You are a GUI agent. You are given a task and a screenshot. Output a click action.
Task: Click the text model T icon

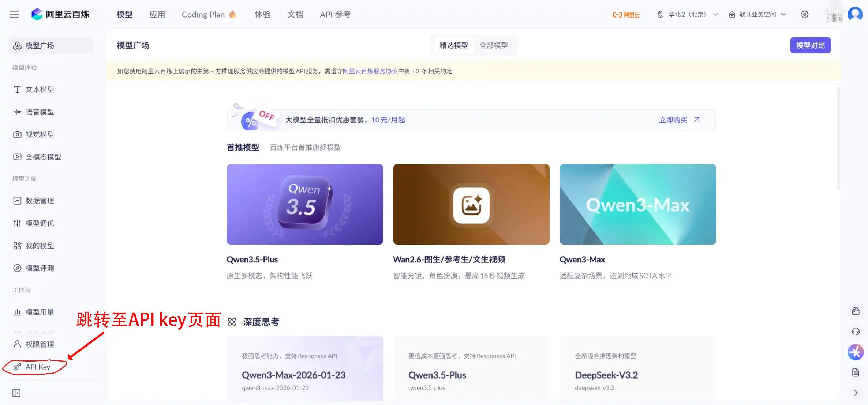pyautogui.click(x=17, y=90)
